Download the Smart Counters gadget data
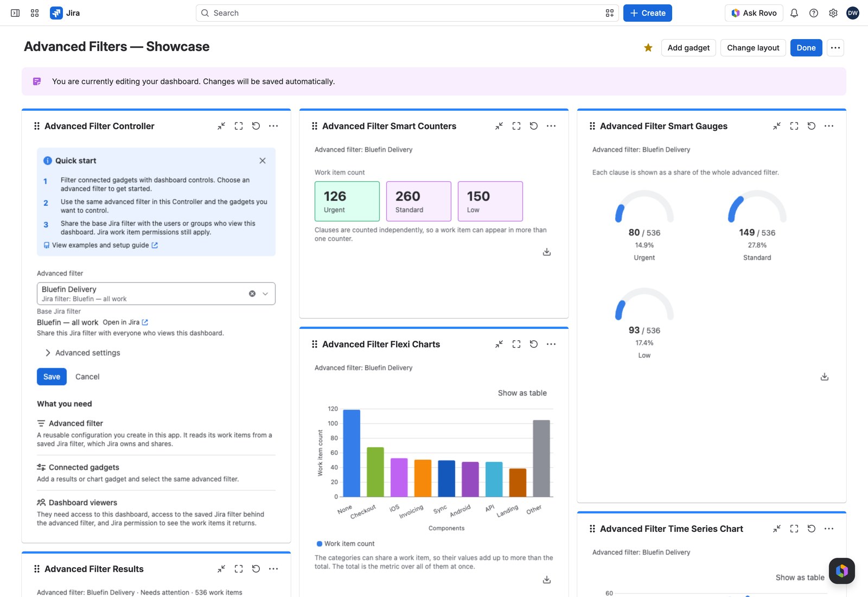 pyautogui.click(x=547, y=252)
